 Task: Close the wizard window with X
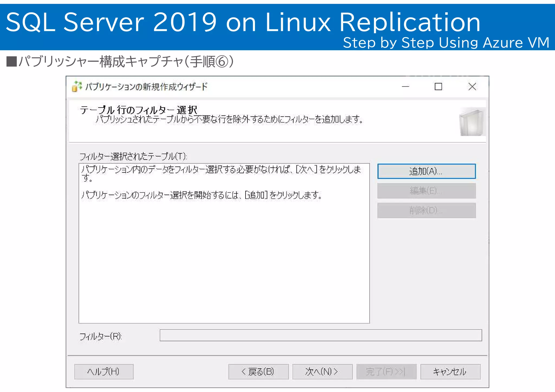click(x=472, y=87)
